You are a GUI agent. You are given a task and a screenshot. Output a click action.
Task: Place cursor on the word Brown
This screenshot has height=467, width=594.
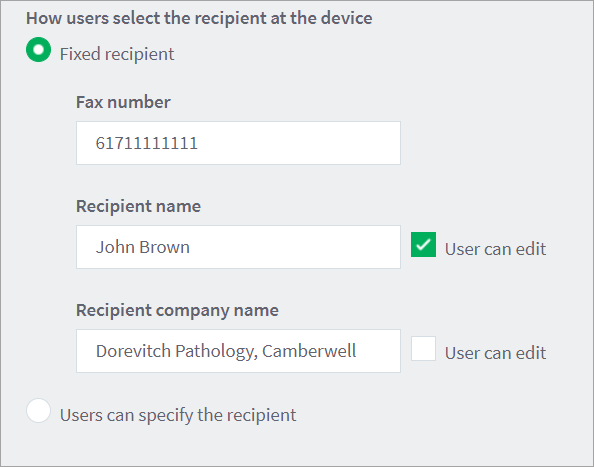164,247
